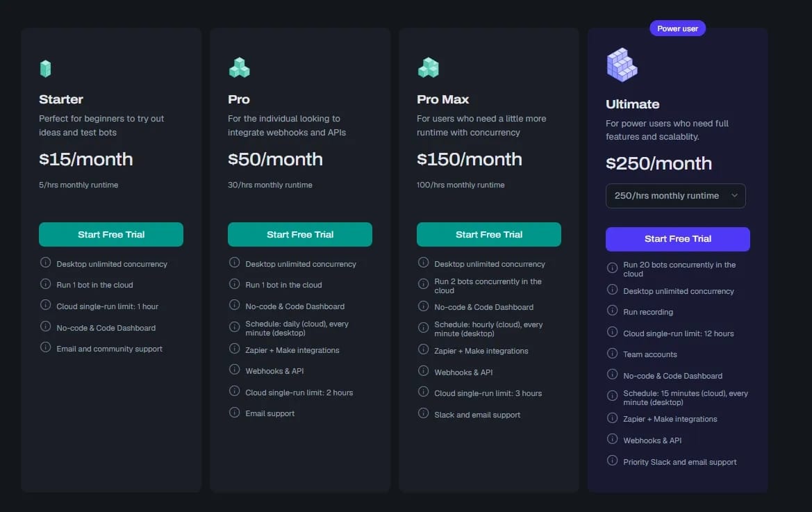Start Free Trial for the Ultimate plan
The image size is (812, 512).
(x=678, y=239)
